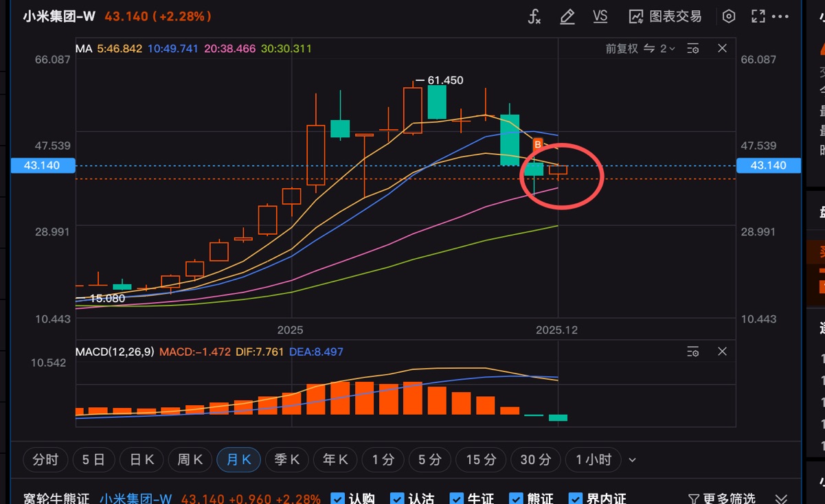This screenshot has height=504, width=825.
Task: Click the orange B buy marker on chart
Action: click(x=538, y=144)
